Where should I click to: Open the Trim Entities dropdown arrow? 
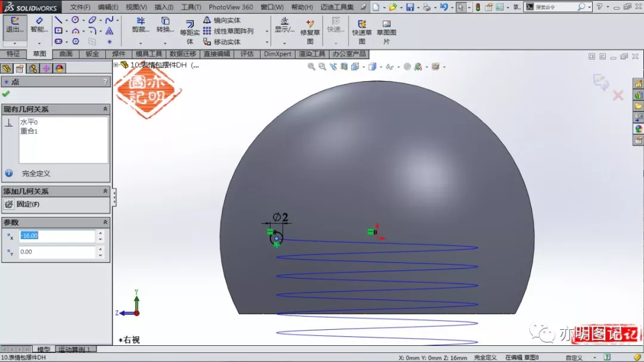click(x=141, y=43)
